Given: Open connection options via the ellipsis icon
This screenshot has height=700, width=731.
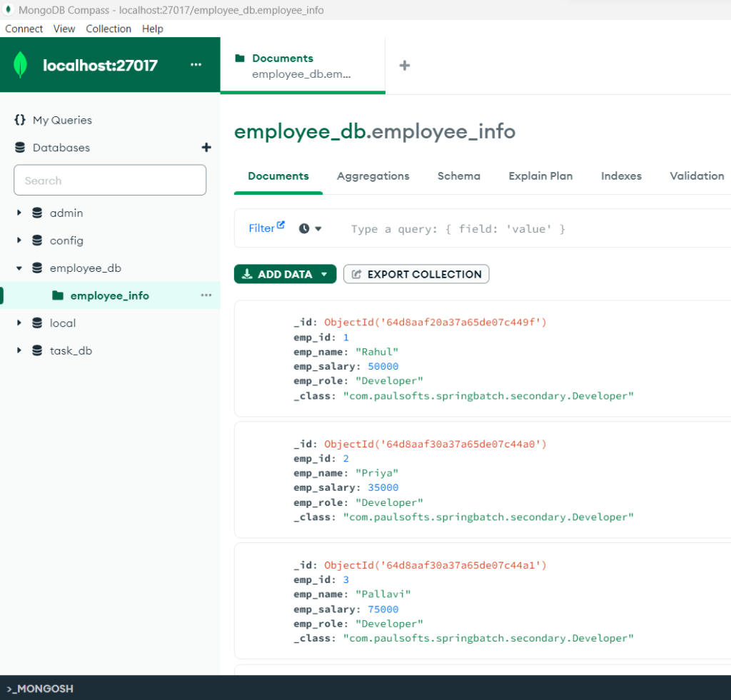Looking at the screenshot, I should click(196, 64).
